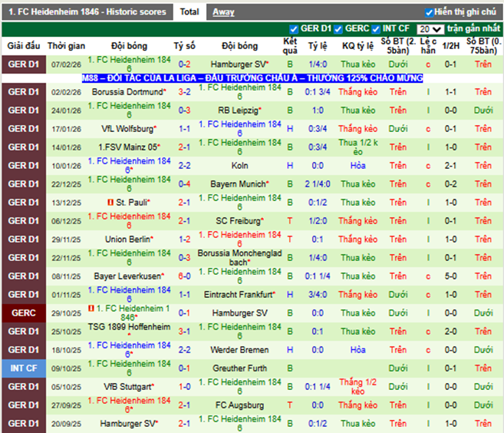Open SC Freiburg team link
Screen dimensions: 504x433
238,220
